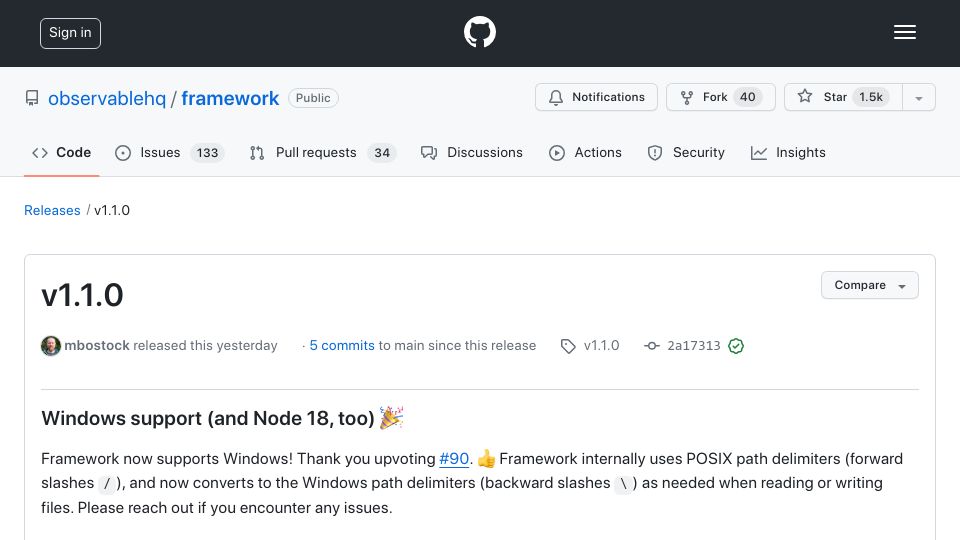Star the repository
This screenshot has width=960, height=540.
click(x=843, y=97)
